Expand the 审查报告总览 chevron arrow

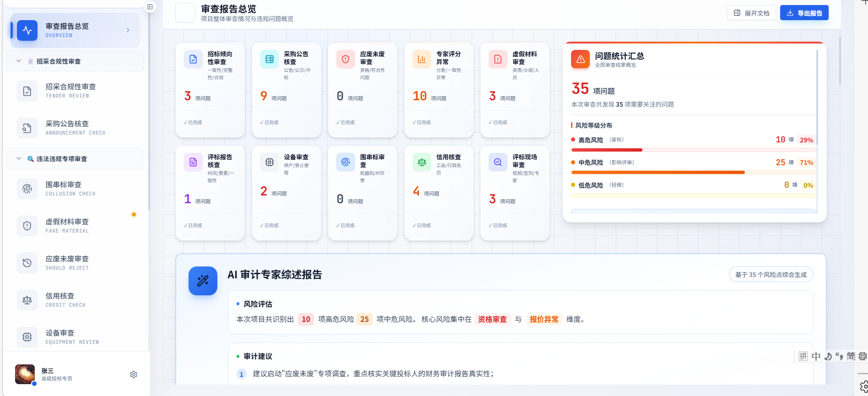point(128,30)
